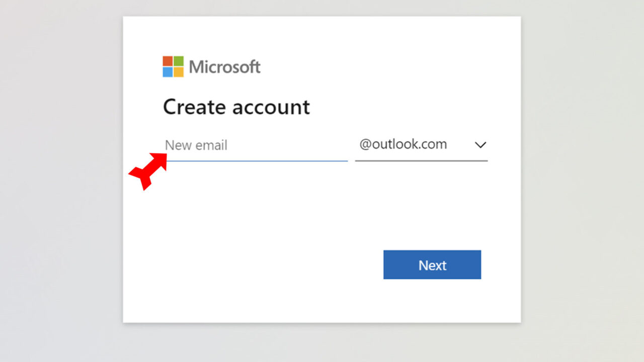Click the green square of the Microsoft logo

(179, 61)
